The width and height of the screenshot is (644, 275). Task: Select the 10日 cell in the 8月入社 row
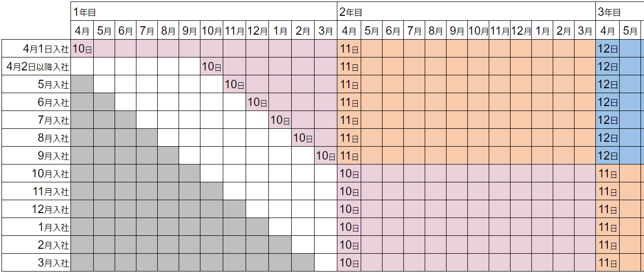tap(303, 138)
